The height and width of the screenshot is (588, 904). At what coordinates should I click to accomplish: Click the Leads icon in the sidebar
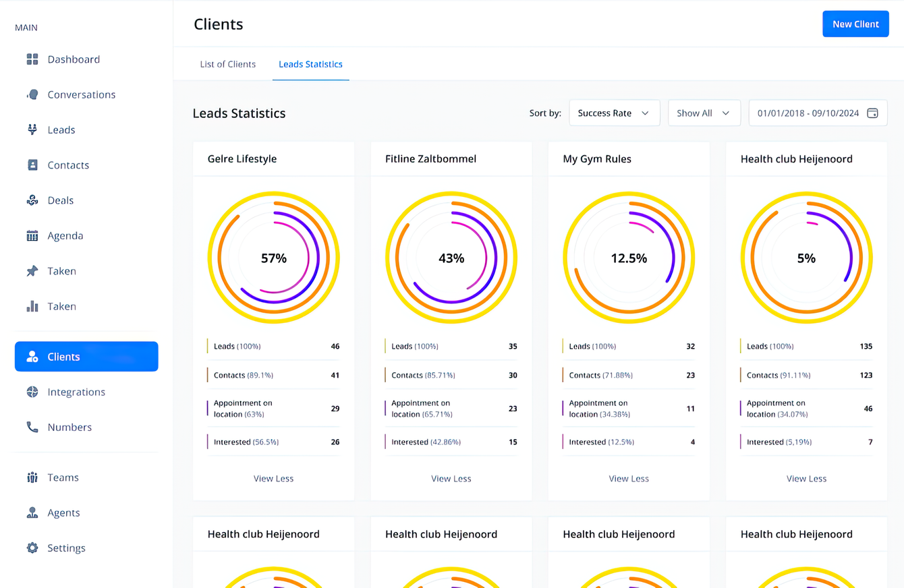click(x=32, y=129)
